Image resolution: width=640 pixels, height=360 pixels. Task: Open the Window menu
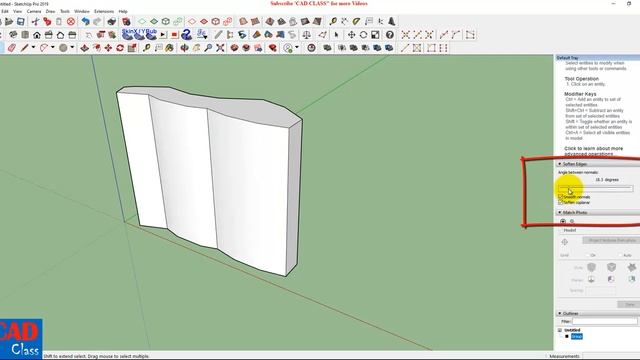(x=82, y=11)
